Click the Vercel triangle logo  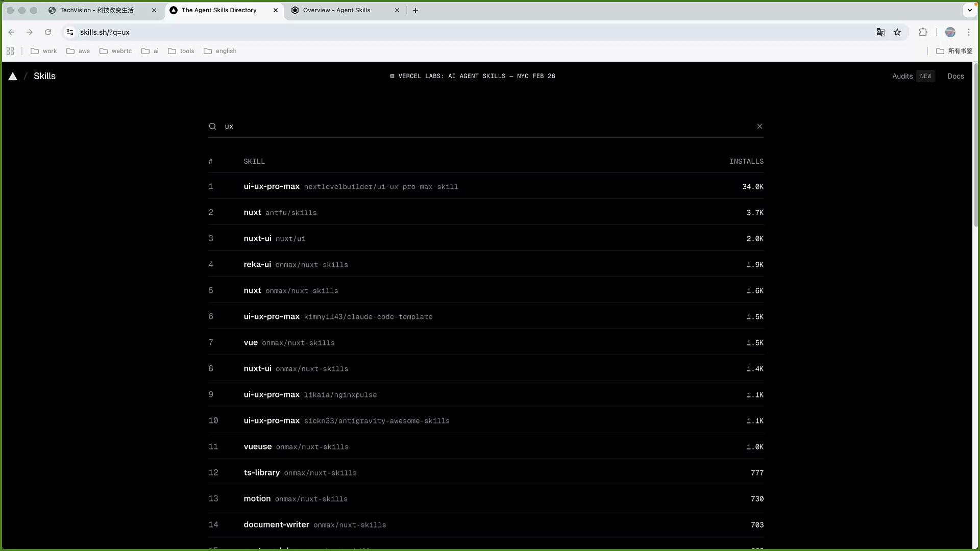click(x=13, y=77)
